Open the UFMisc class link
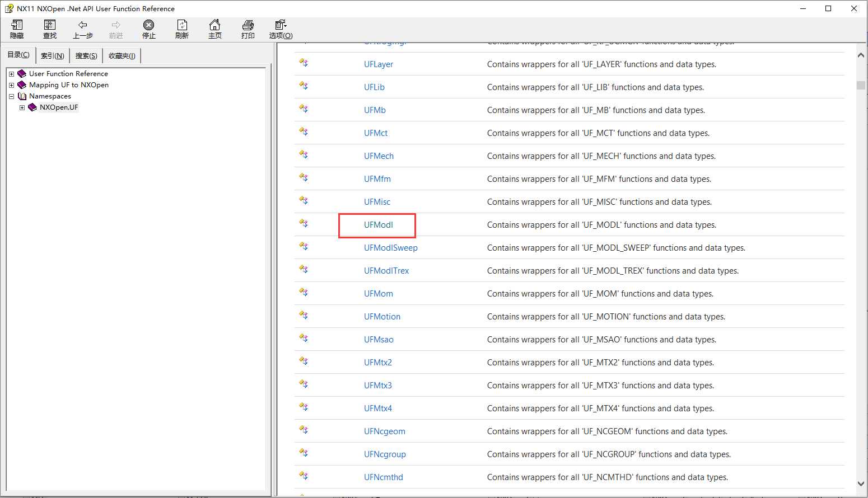This screenshot has height=498, width=868. click(x=377, y=202)
